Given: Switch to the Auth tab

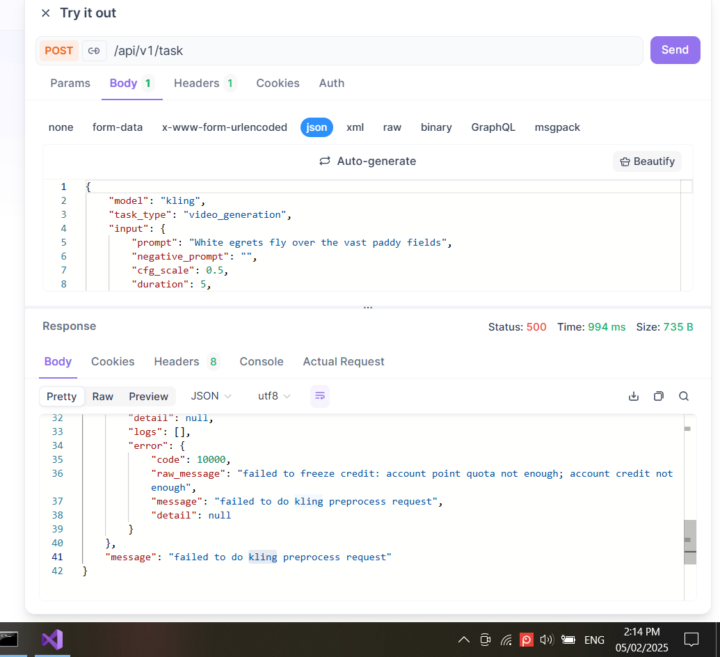Looking at the screenshot, I should click(x=332, y=83).
